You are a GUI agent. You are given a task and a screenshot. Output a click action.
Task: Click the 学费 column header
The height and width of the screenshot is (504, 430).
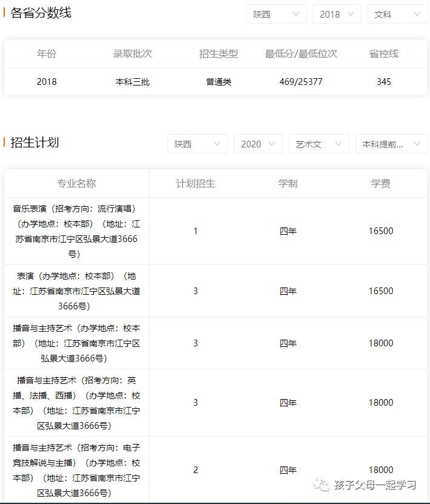pos(380,183)
